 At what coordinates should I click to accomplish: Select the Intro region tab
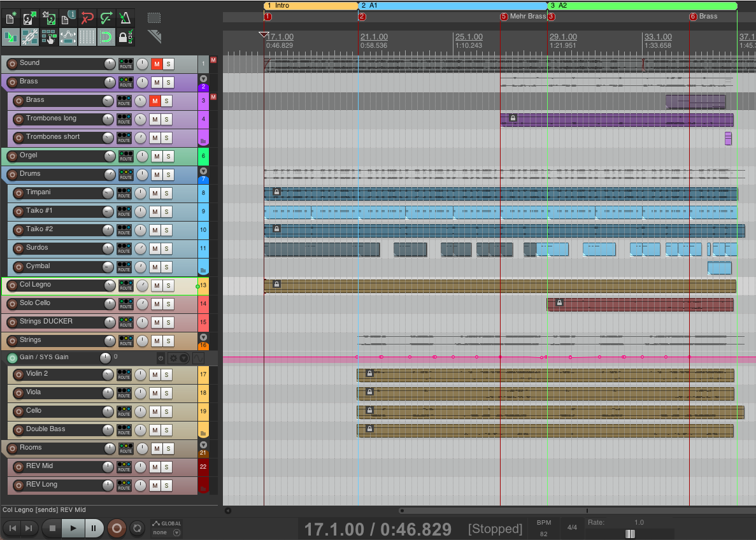coord(311,5)
